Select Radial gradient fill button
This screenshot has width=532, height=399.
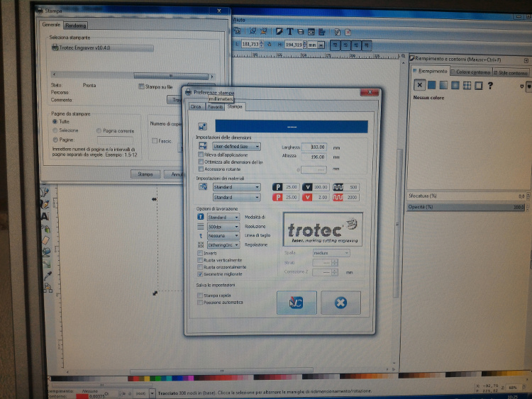455,85
